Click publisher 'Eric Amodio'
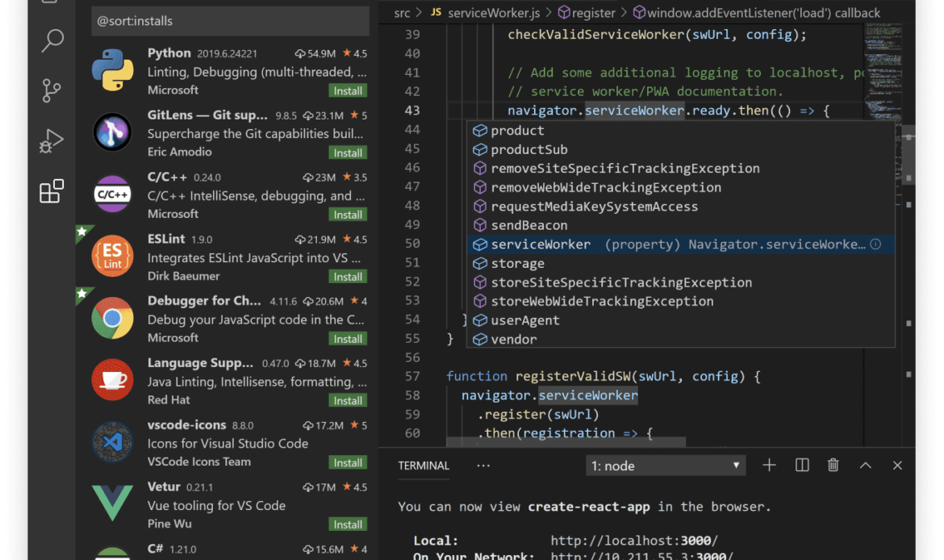Screen dimensions: 944x560 point(179,152)
